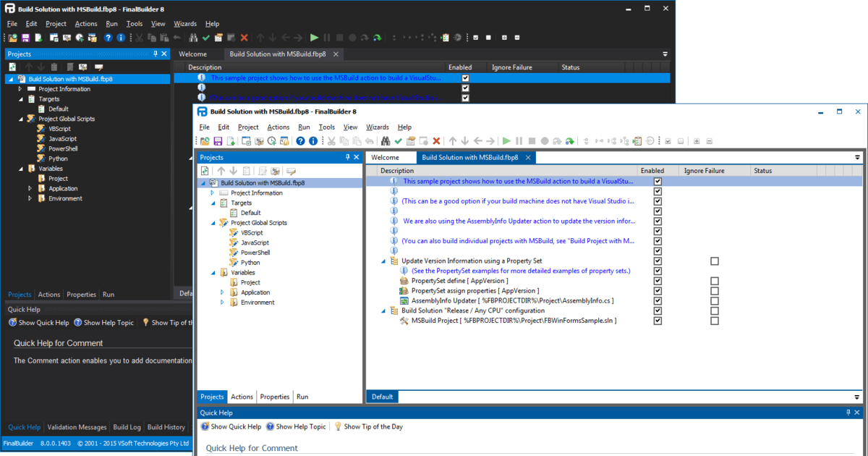Open the Wizards menu
This screenshot has height=456, width=868.
378,127
